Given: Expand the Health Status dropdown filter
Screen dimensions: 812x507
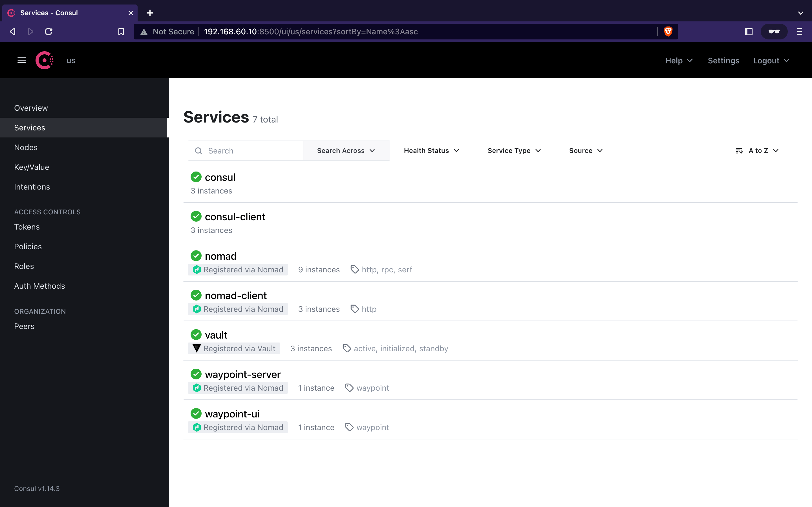Looking at the screenshot, I should (x=431, y=151).
